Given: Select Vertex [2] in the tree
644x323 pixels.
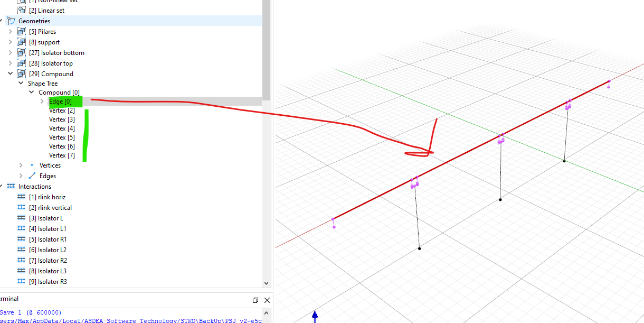Looking at the screenshot, I should coord(62,110).
